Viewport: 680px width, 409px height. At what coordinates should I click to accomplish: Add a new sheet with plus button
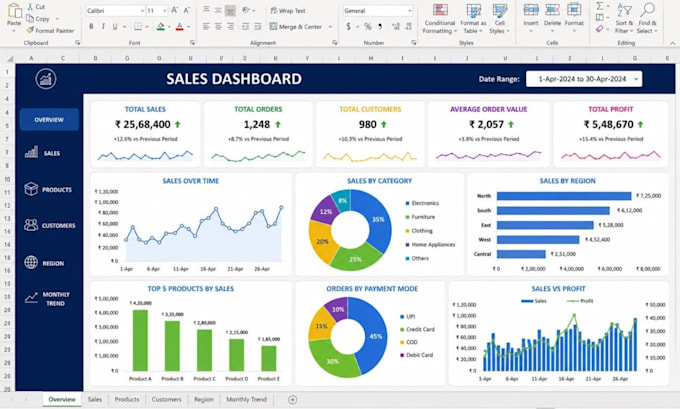[x=293, y=399]
